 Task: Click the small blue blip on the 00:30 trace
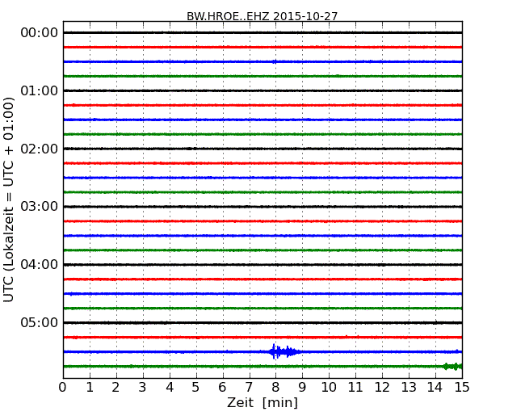pos(275,61)
